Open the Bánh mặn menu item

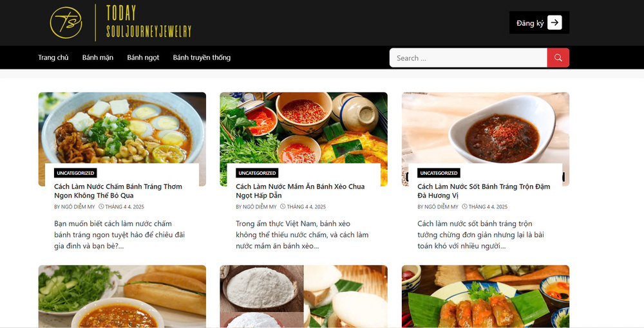tap(98, 58)
